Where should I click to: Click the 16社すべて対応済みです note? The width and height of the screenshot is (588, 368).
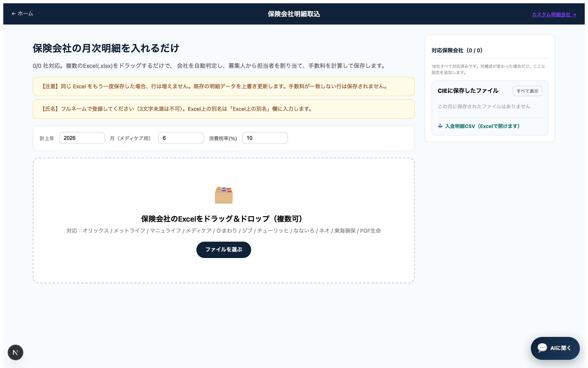pyautogui.click(x=488, y=69)
